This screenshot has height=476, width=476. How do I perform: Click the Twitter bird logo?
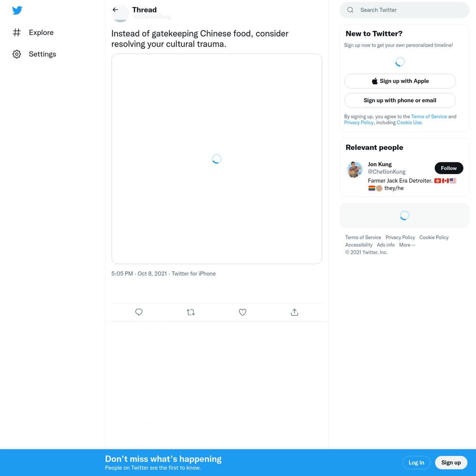point(17,10)
